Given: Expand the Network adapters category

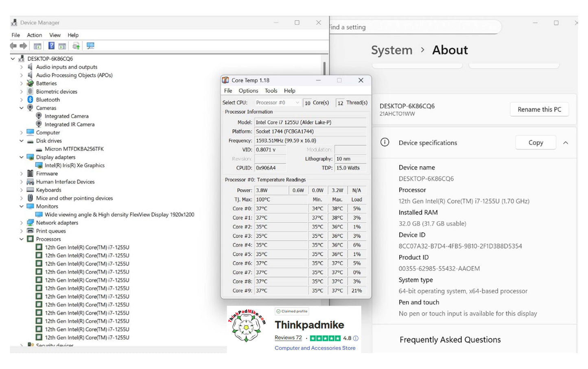Looking at the screenshot, I should point(22,223).
